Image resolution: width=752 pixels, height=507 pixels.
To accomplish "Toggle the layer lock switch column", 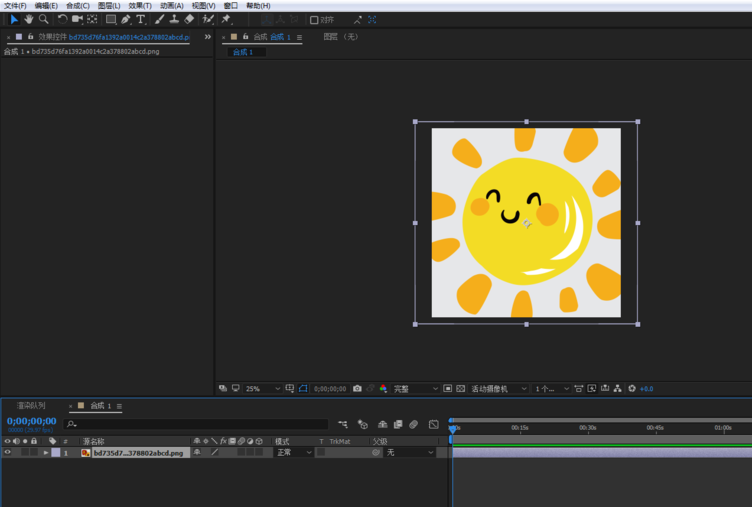I will coord(34,453).
